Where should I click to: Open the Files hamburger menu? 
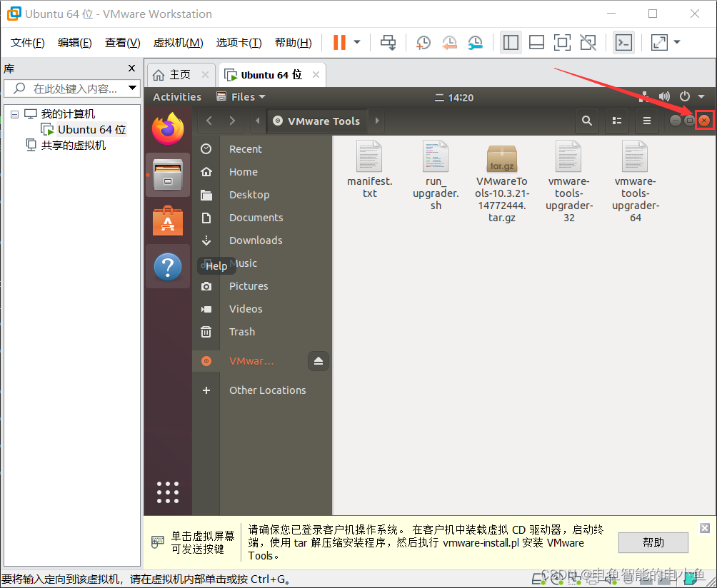point(646,121)
